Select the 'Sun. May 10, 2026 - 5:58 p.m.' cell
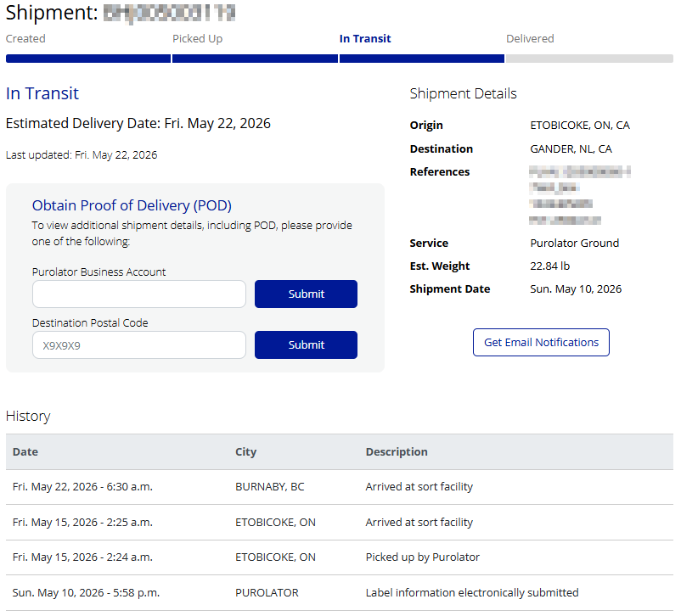Viewport: 681px width, 616px height. [x=86, y=593]
